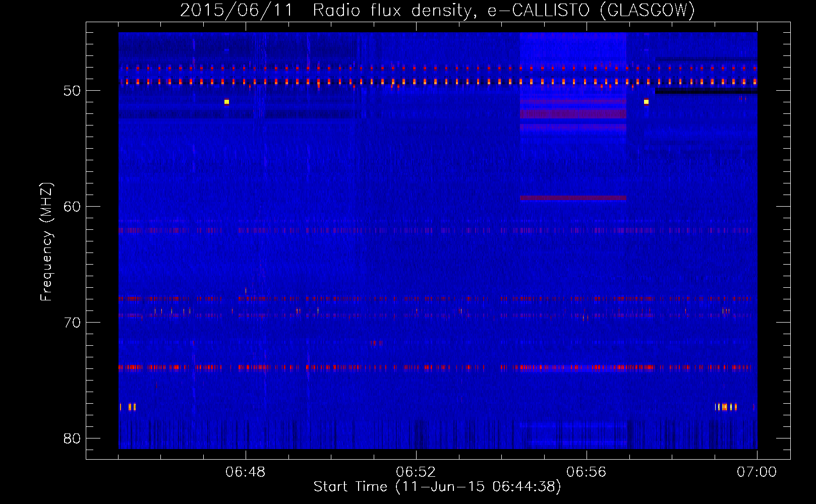The image size is (816, 504).
Task: Click the '06:56' time axis label
Action: pos(587,472)
